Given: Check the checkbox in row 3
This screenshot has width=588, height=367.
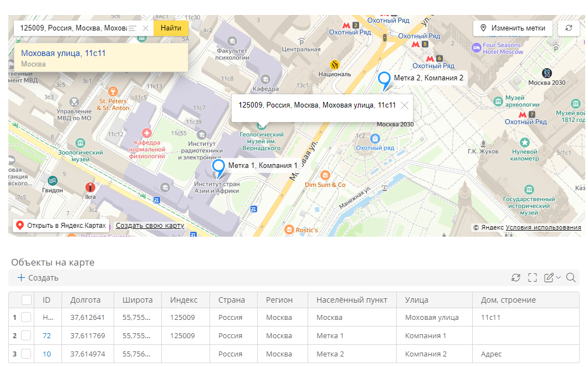Looking at the screenshot, I should click(26, 354).
